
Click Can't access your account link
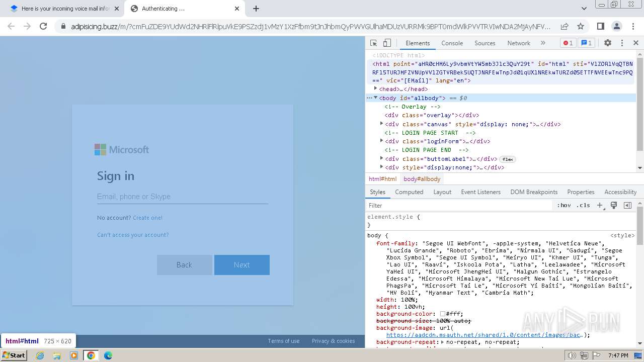133,235
